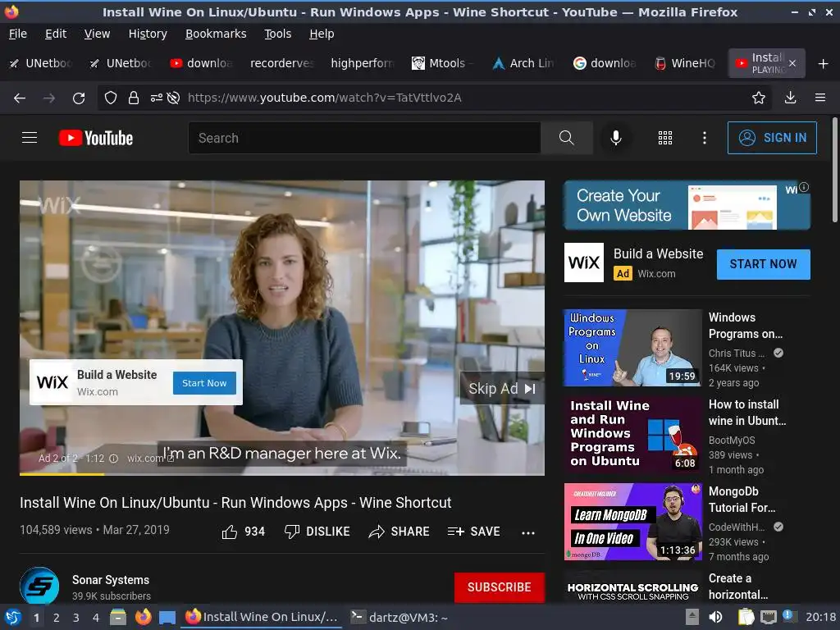Open the Wix sidebar ad info icon
The width and height of the screenshot is (840, 630).
804,187
